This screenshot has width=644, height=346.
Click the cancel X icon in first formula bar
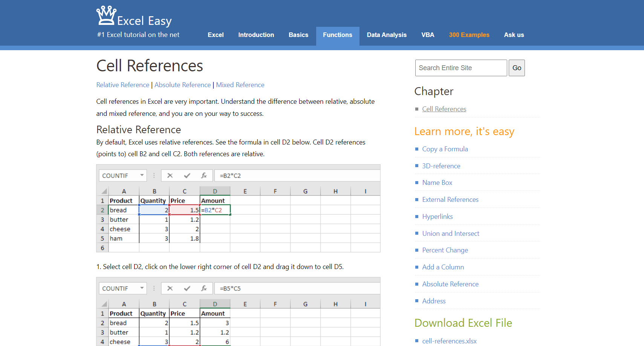170,175
